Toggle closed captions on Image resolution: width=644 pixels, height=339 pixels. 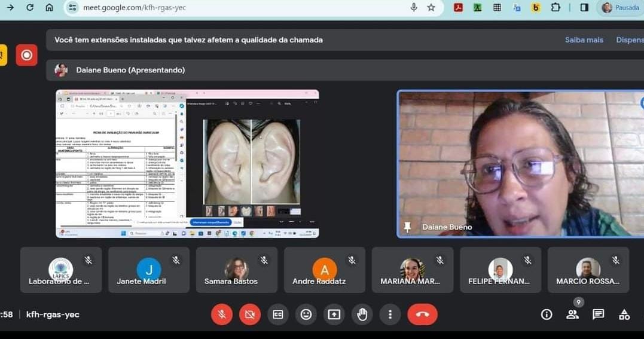point(277,314)
